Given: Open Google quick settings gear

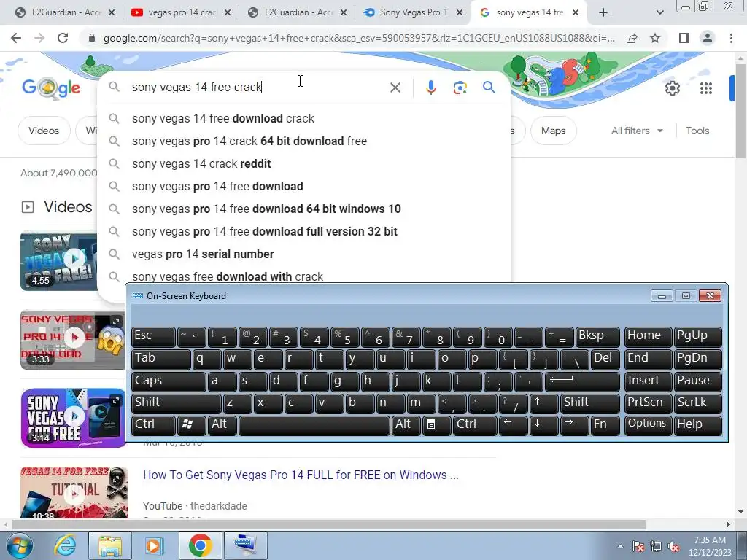Looking at the screenshot, I should click(x=672, y=88).
